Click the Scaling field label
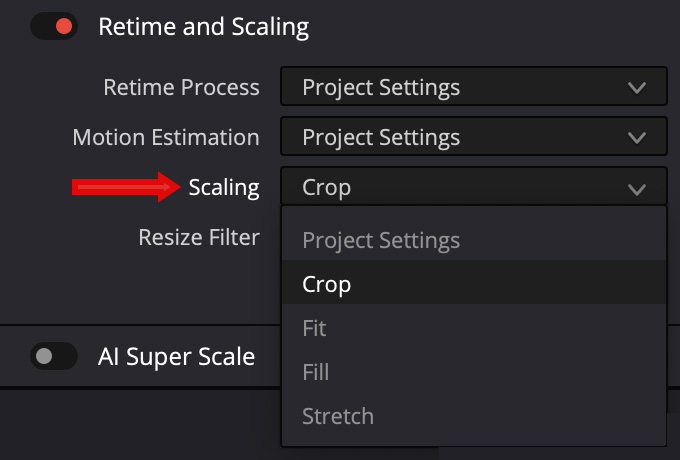This screenshot has width=680, height=460. (x=224, y=187)
